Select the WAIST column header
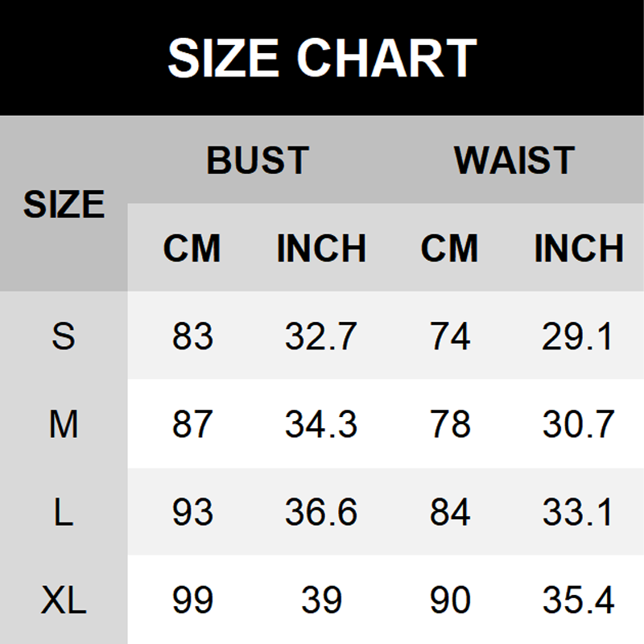The height and width of the screenshot is (644, 644). point(514,160)
